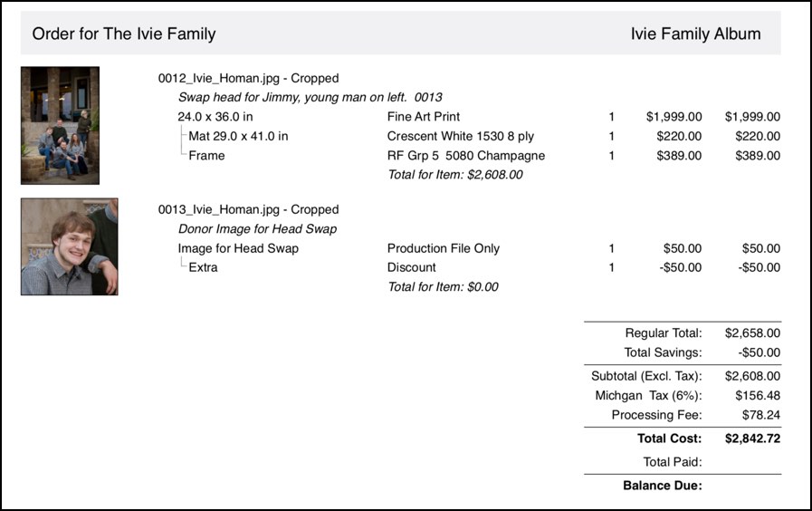This screenshot has width=812, height=511.
Task: Select 'Fine Art Print' product text
Action: click(424, 117)
